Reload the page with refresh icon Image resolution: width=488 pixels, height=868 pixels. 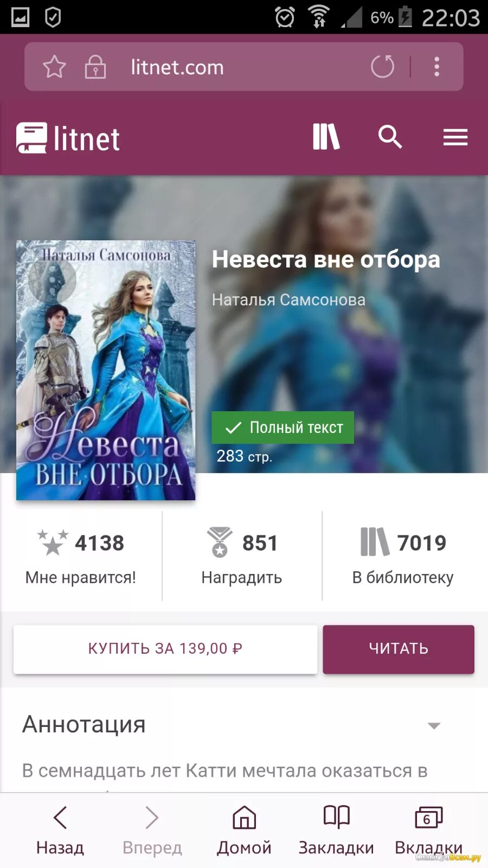(x=382, y=67)
